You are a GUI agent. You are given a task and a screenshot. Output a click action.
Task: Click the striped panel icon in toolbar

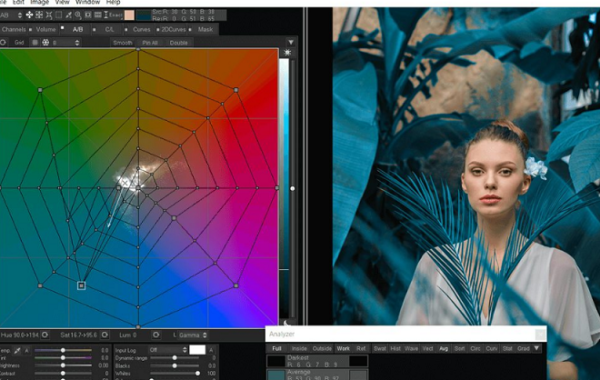pos(98,15)
